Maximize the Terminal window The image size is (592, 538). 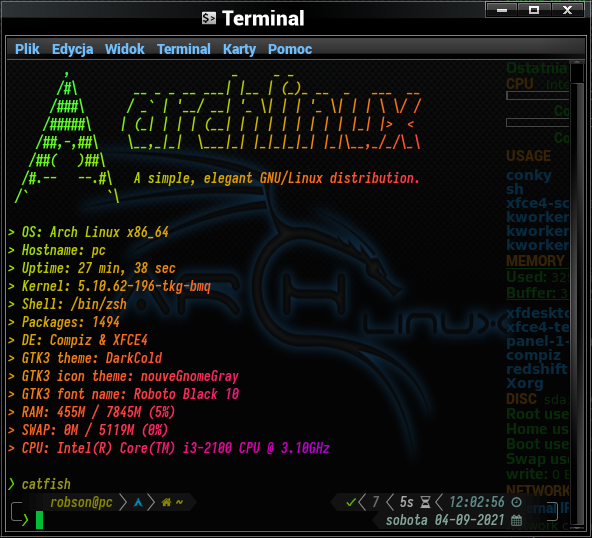coord(534,10)
